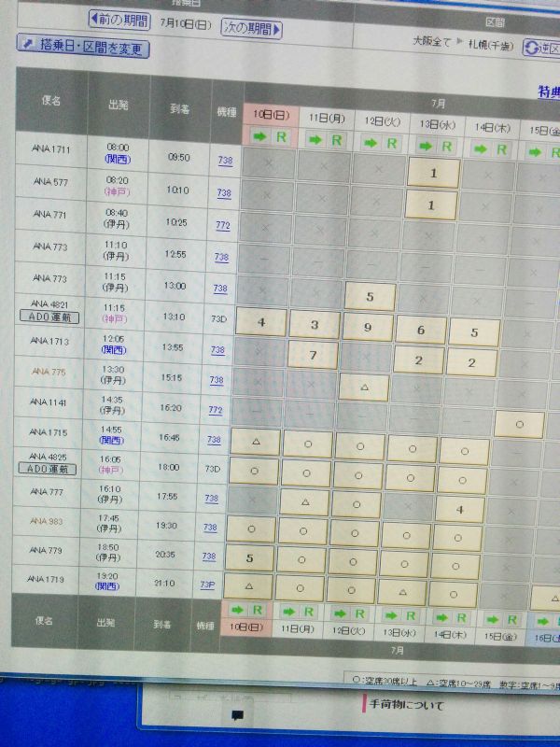Click the black speech bubble icon below the table
This screenshot has width=560, height=747.
[237, 714]
